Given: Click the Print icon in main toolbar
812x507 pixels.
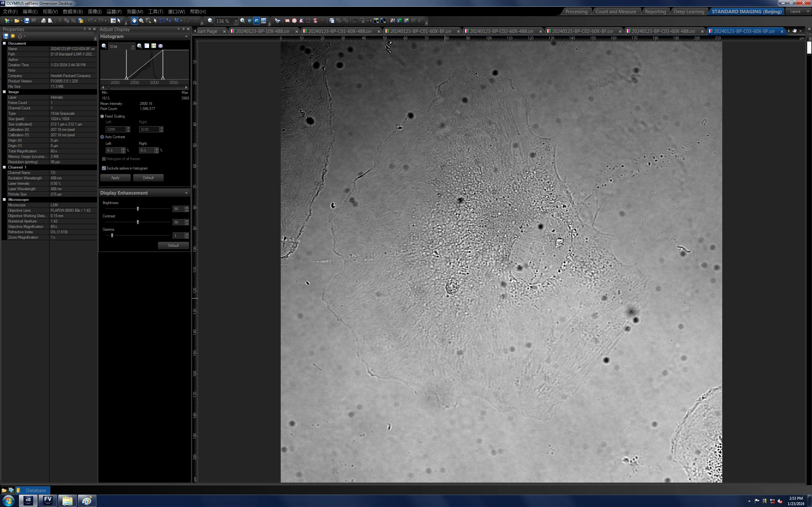Looking at the screenshot, I should click(x=43, y=21).
